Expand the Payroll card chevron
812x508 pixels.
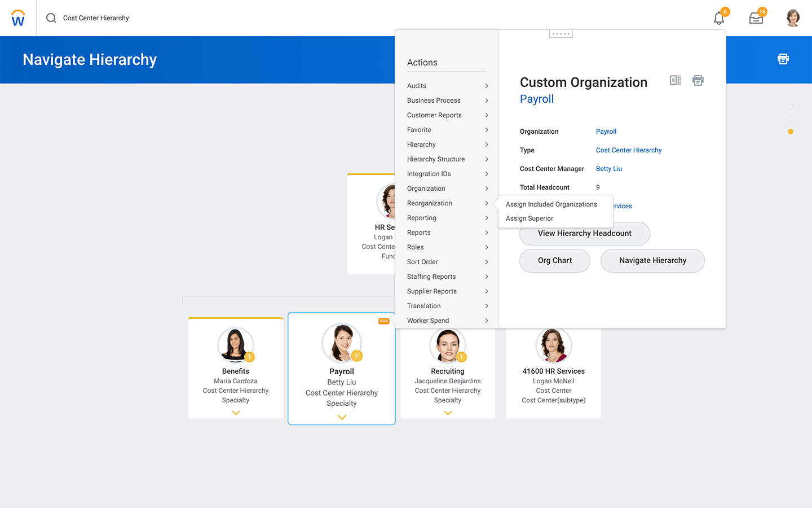(342, 417)
